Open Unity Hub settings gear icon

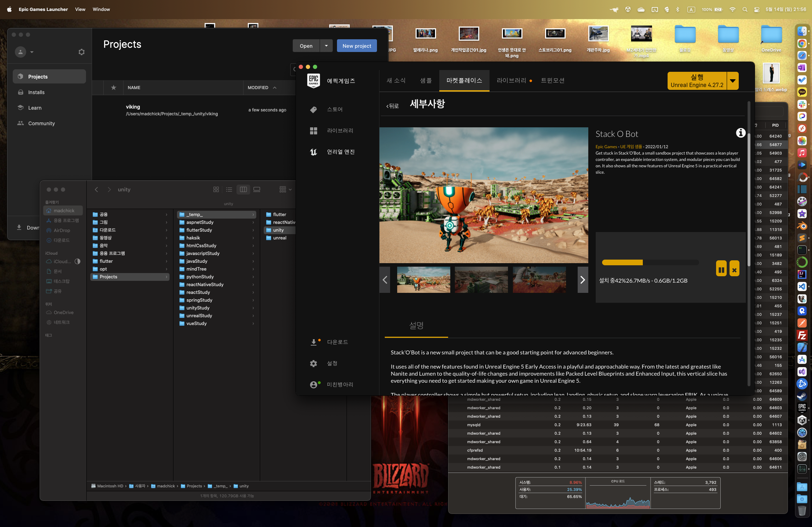click(x=81, y=52)
